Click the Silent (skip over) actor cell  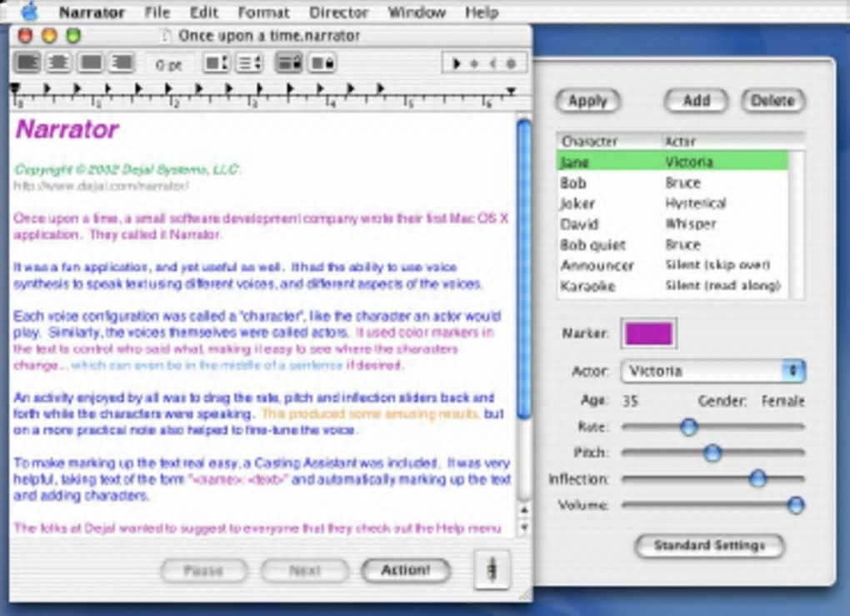click(717, 264)
